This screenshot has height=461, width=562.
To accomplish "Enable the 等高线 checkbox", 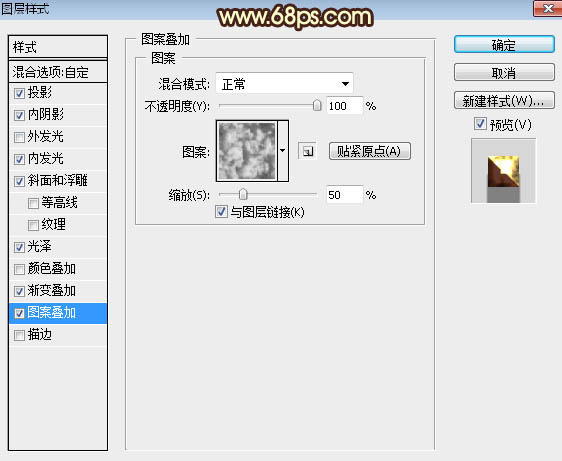I will click(x=33, y=203).
